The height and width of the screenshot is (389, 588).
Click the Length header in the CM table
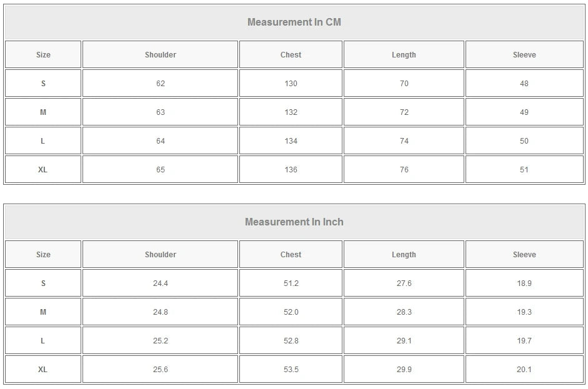point(404,55)
